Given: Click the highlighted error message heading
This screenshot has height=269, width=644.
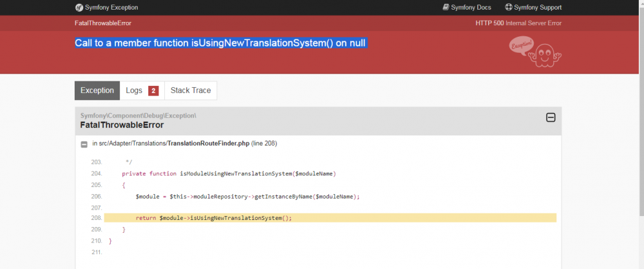Looking at the screenshot, I should coord(220,43).
